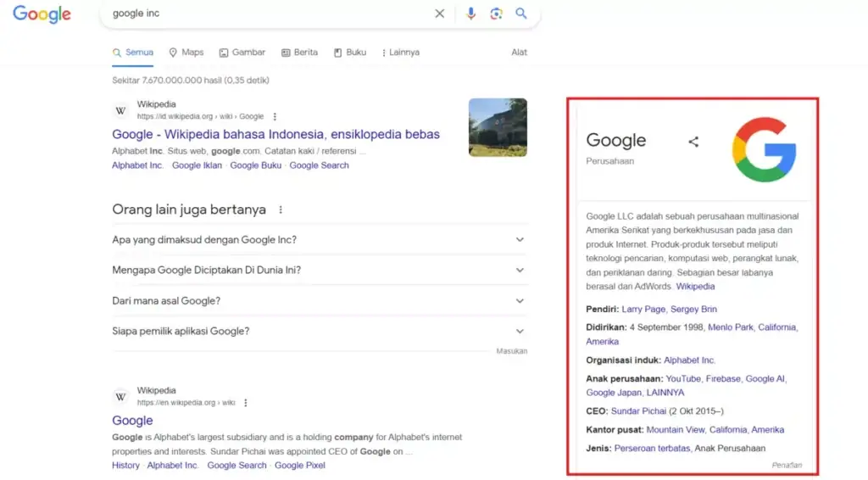Expand Mengapa Google Diciptakan Di Dunia Ini?
Viewport: 868px width, 480px height.
[x=320, y=271]
